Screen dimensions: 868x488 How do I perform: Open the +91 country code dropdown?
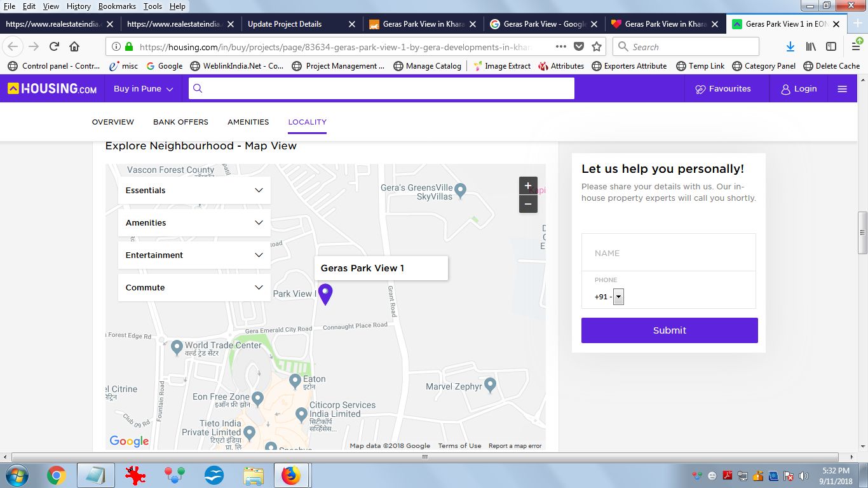[x=618, y=297]
